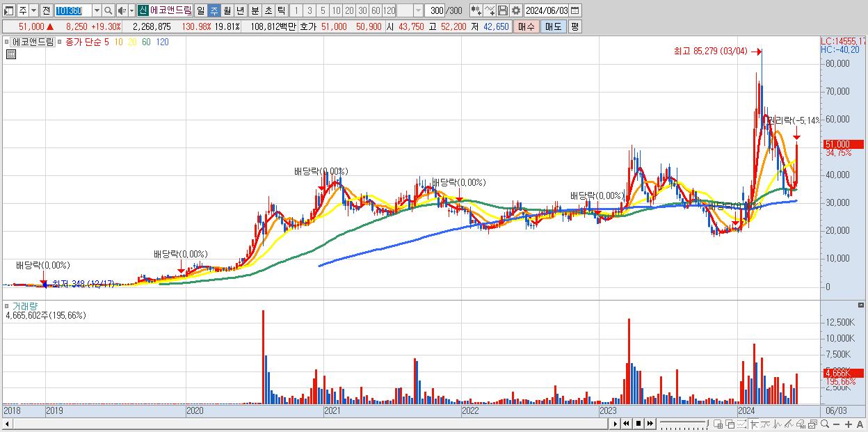Click the add line indicator icon
868x432 pixels.
point(489,10)
